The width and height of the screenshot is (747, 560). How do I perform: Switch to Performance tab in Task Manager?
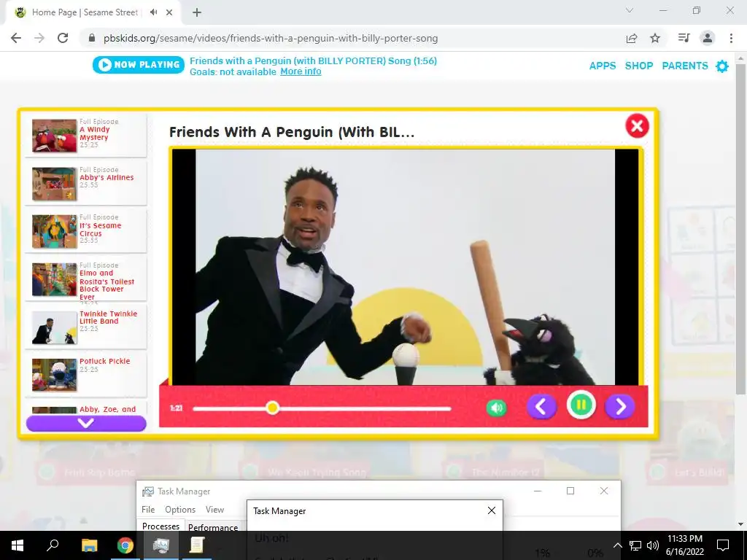coord(213,527)
